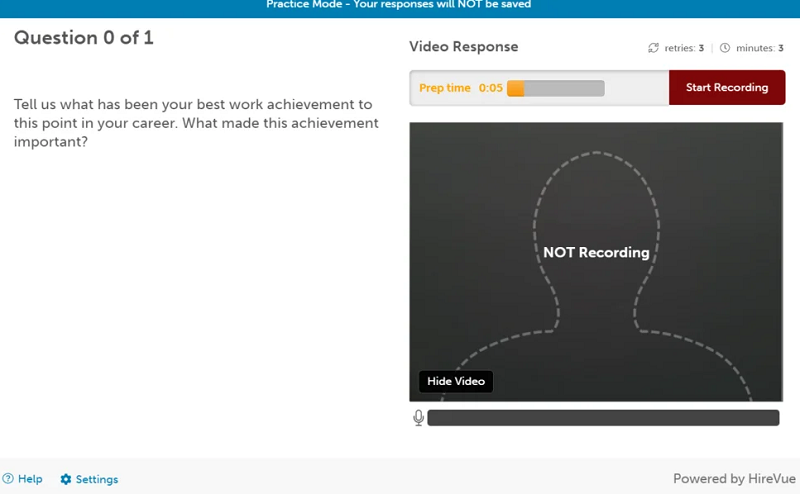Click the minutes clock icon

pos(725,48)
